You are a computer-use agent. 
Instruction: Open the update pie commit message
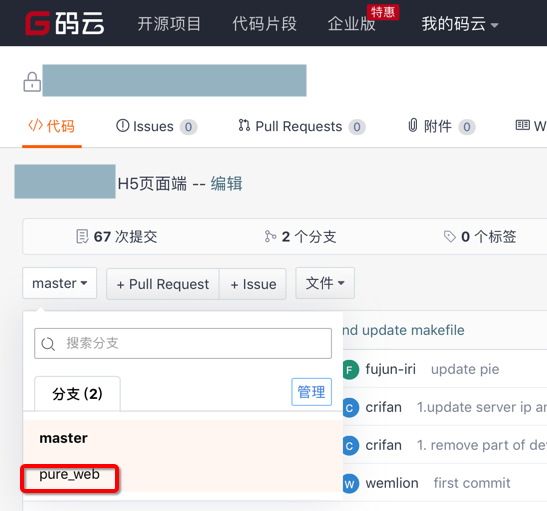[x=465, y=369]
